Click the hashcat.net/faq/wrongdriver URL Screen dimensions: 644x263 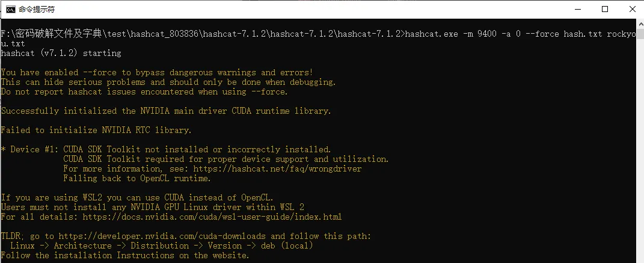277,169
